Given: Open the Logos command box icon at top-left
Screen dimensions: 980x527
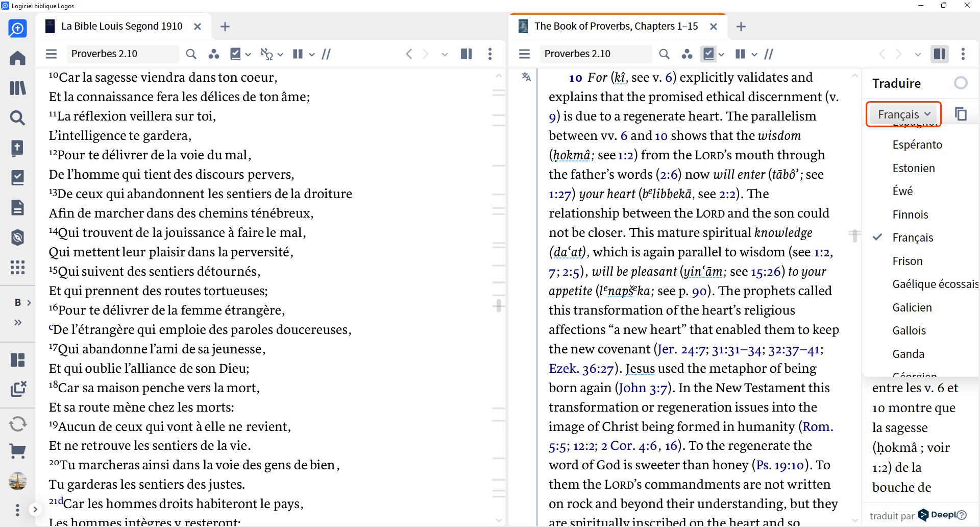Looking at the screenshot, I should click(17, 29).
